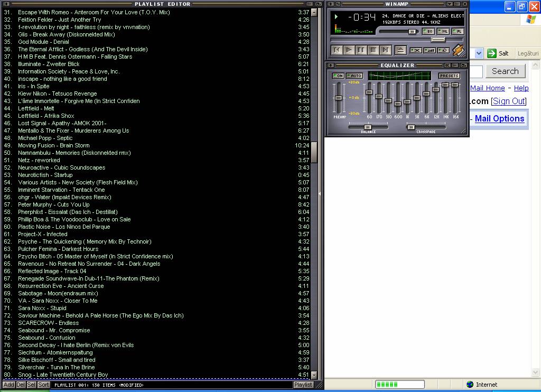This screenshot has height=392, width=541.
Task: Click the song seek position slider
Action: [x=437, y=40]
